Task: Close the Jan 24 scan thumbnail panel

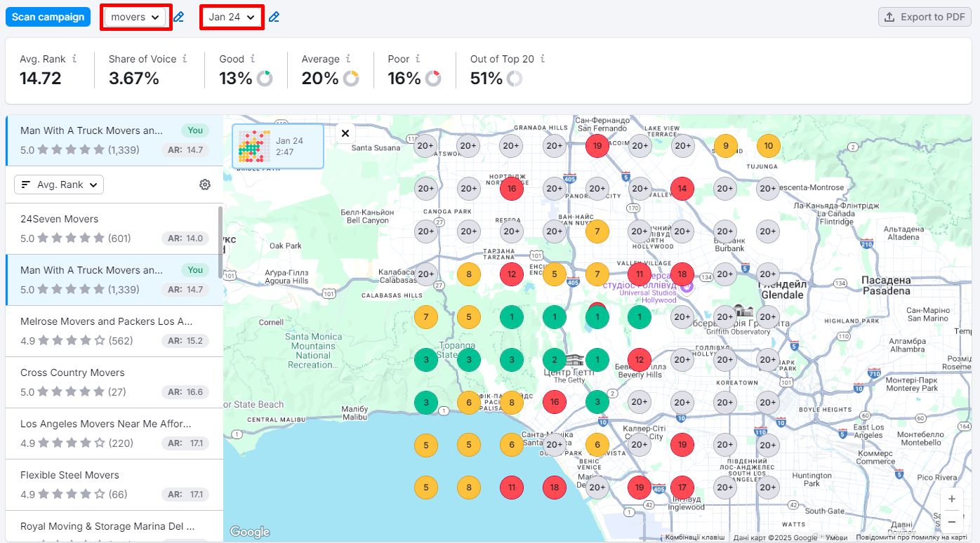Action: click(345, 133)
